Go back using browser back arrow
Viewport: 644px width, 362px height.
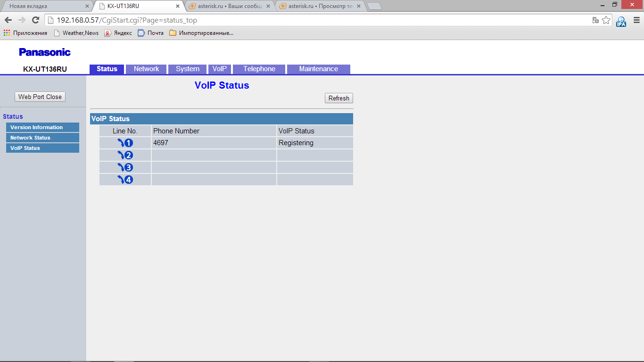point(8,20)
